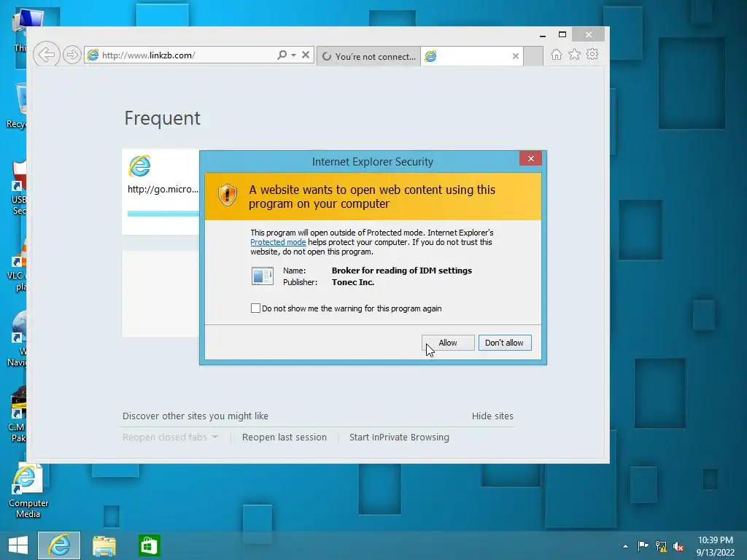Open File Explorer from the taskbar
The image size is (747, 560).
tap(104, 545)
